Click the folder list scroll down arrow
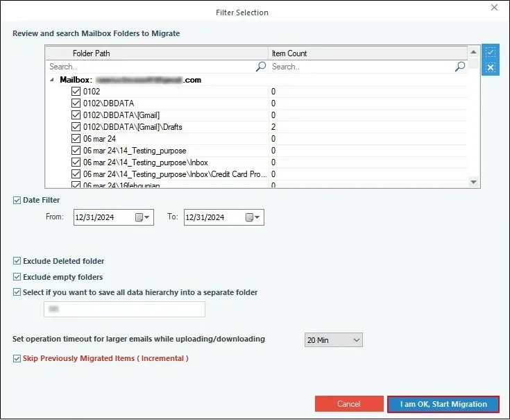 coord(473,182)
